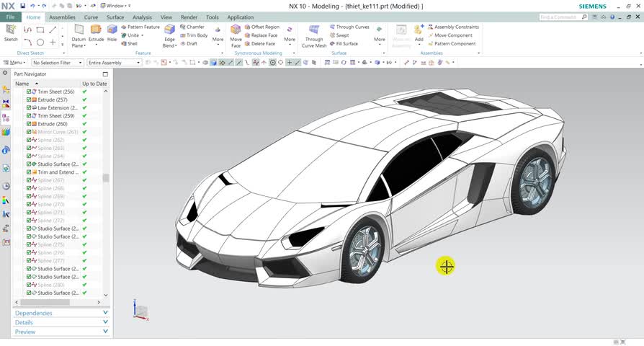644x346 pixels.
Task: Switch to the Surface tab
Action: point(115,17)
